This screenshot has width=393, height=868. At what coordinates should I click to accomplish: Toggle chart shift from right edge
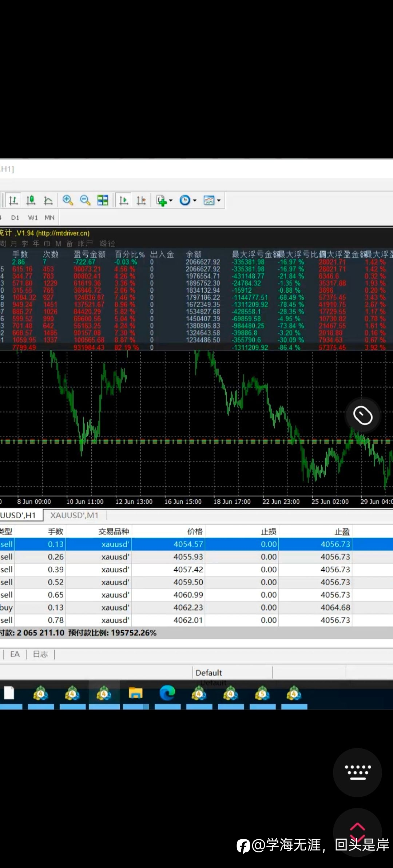coord(141,200)
